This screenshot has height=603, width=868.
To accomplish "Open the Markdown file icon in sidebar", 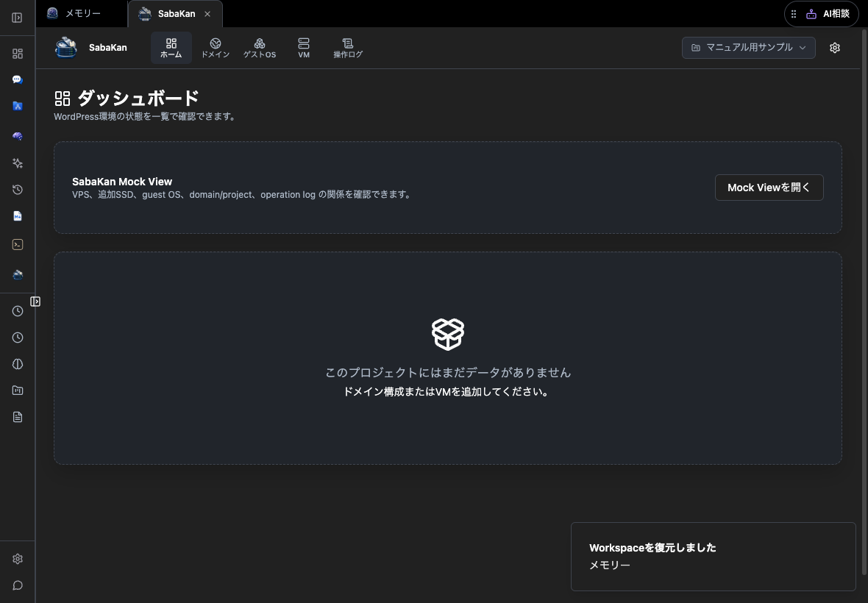I will (17, 216).
